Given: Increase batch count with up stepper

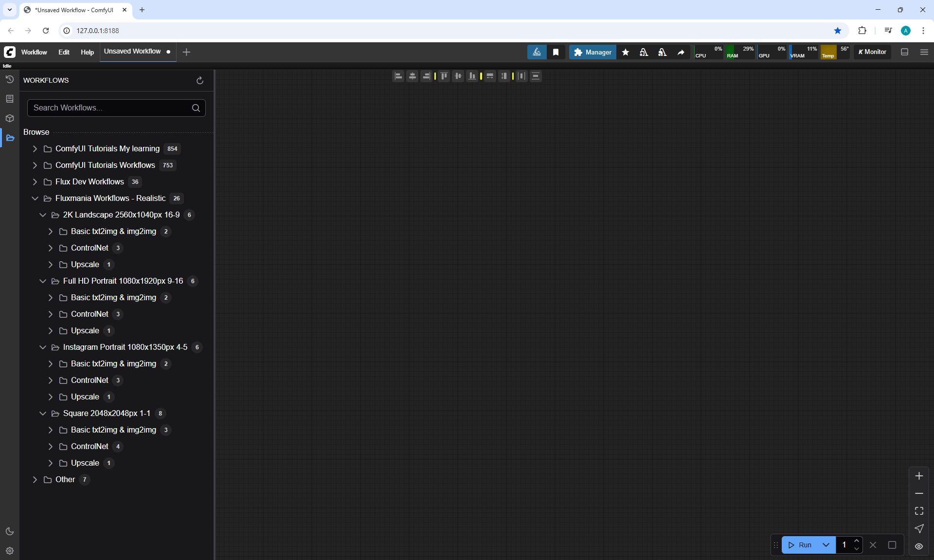Looking at the screenshot, I should tap(857, 541).
